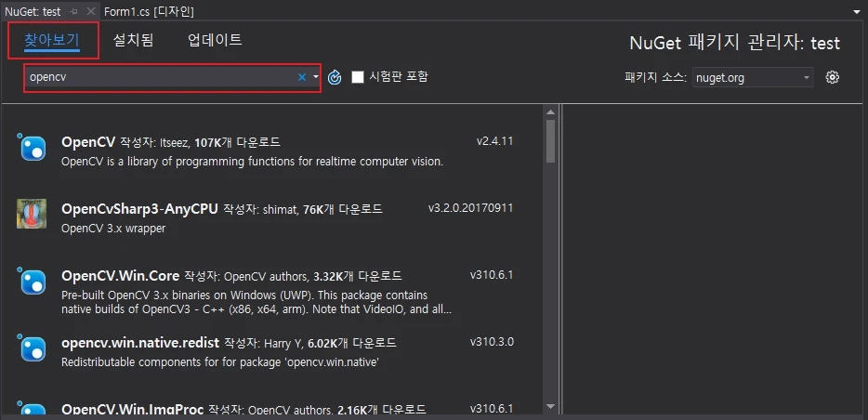Expand the search history dropdown arrow
This screenshot has width=868, height=420.
[316, 78]
